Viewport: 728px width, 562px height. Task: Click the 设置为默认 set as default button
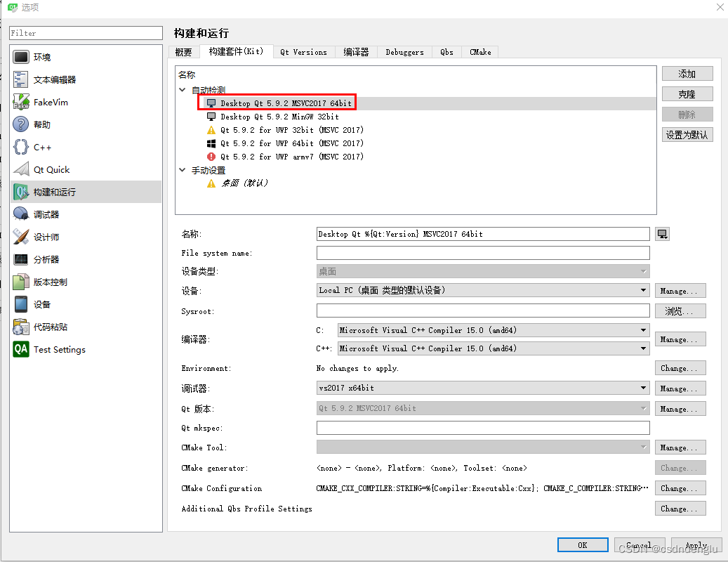(687, 135)
